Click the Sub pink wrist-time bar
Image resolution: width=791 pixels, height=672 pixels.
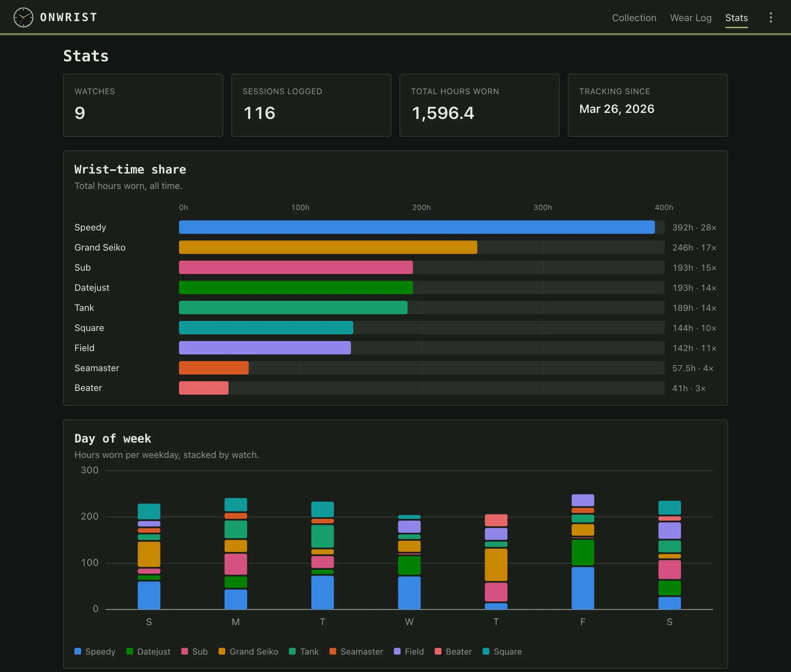(296, 267)
